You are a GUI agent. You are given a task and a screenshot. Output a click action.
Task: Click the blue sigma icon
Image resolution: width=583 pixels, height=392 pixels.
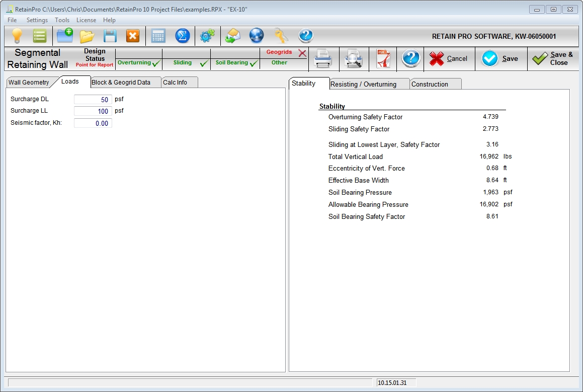[x=182, y=36]
